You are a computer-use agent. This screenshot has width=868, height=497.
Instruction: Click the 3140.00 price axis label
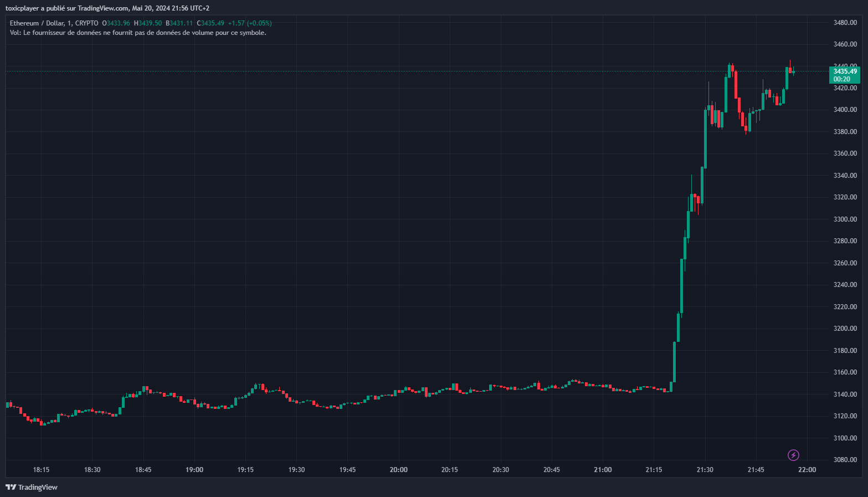(845, 394)
